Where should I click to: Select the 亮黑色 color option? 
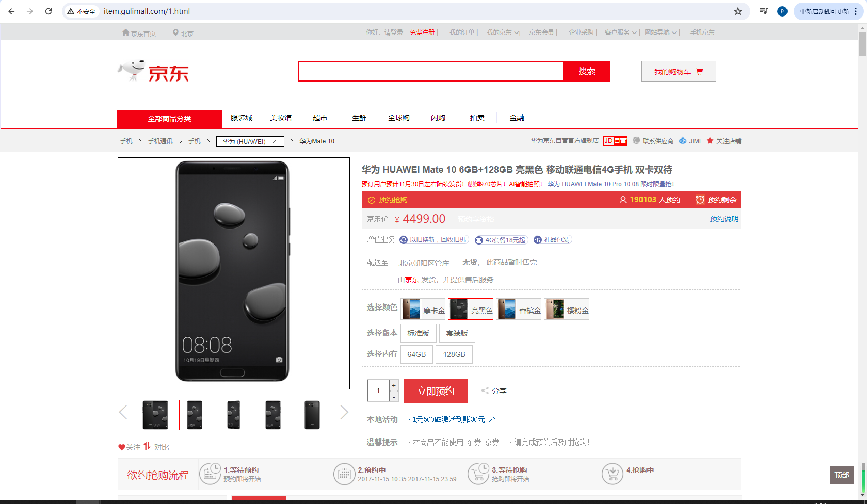tap(471, 309)
